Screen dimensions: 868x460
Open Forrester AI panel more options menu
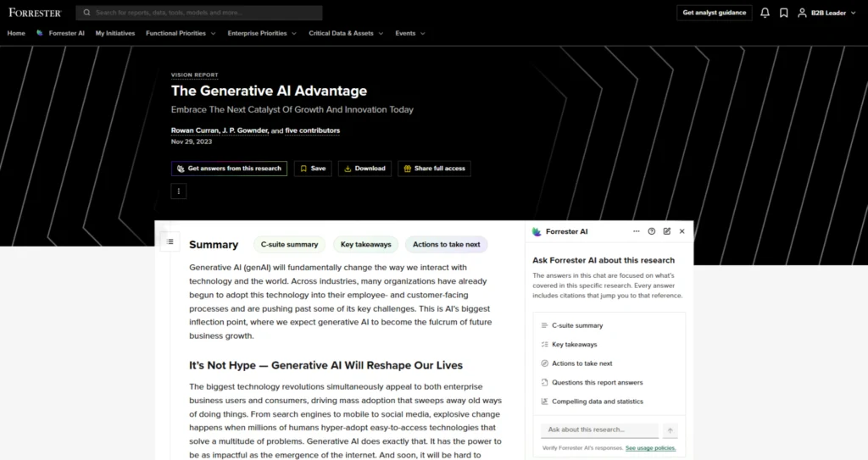tap(637, 231)
